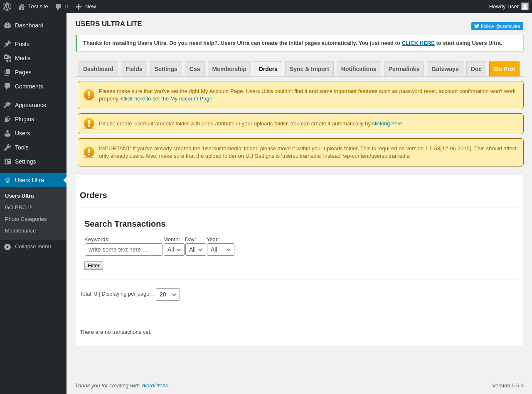Click Follow @usersultra Twitter button
This screenshot has width=532, height=394.
[497, 26]
